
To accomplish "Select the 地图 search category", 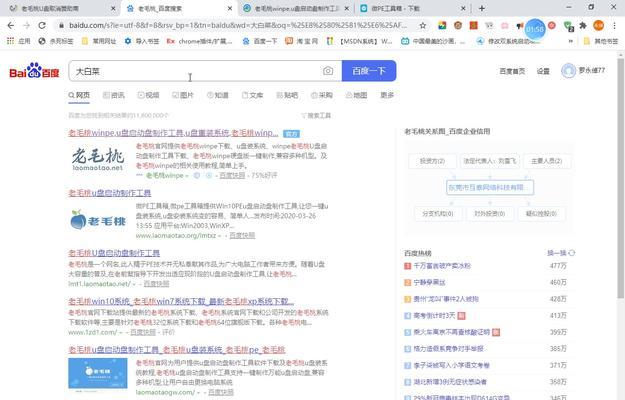I will tap(356, 95).
